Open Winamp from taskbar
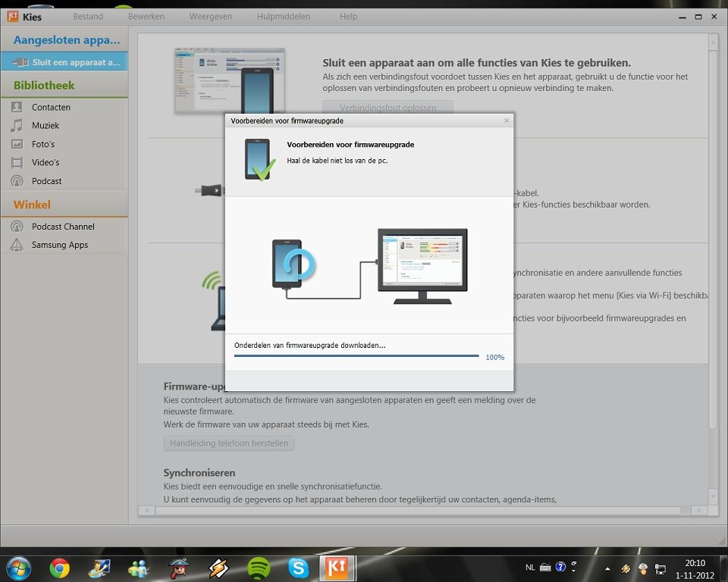Viewport: 728px width, 582px height. click(x=218, y=568)
